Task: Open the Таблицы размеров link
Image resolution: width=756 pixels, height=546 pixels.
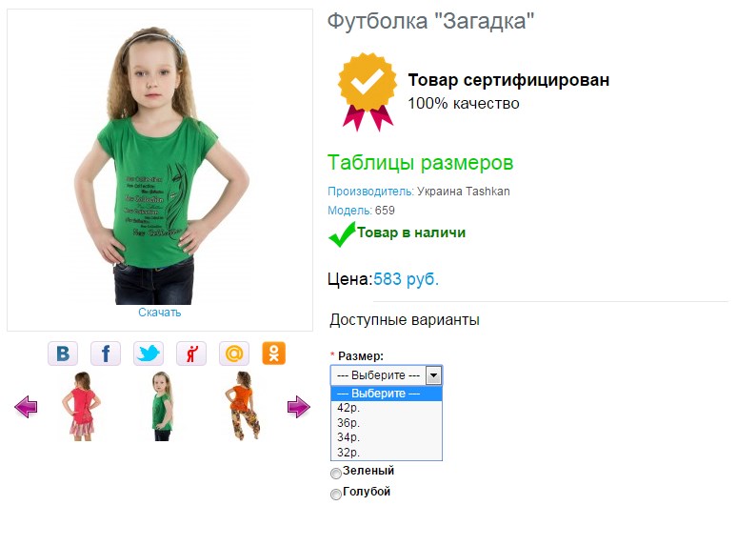Action: point(421,163)
